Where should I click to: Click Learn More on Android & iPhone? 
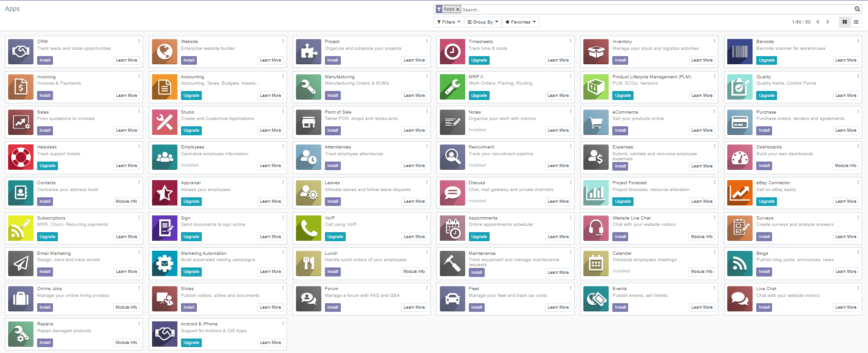(270, 343)
